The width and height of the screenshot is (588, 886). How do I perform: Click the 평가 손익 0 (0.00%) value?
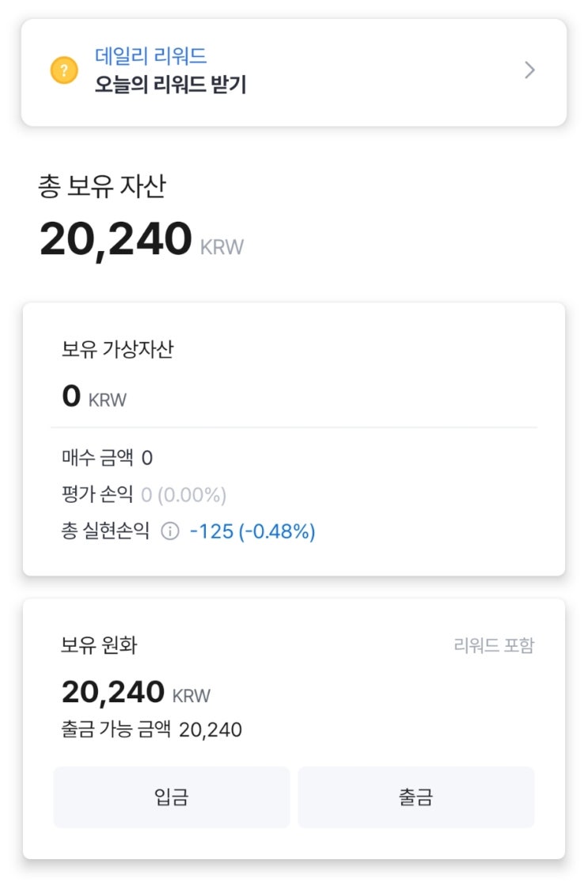click(184, 496)
